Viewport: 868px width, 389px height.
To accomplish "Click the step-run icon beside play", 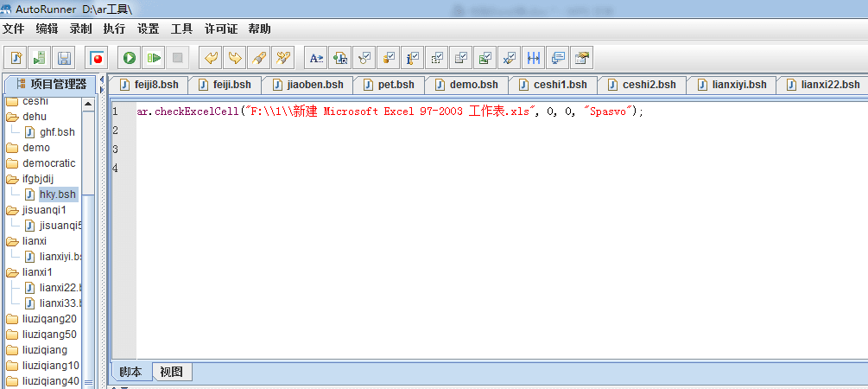I will [154, 58].
